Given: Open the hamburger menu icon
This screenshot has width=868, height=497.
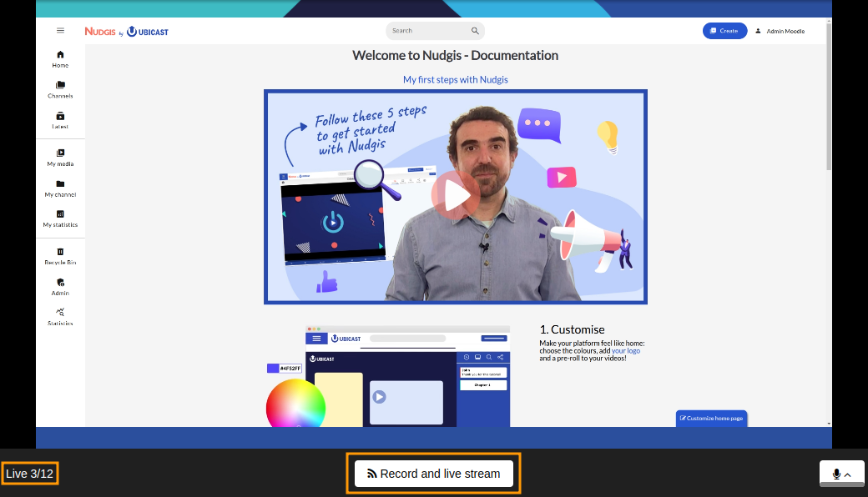Looking at the screenshot, I should (60, 31).
